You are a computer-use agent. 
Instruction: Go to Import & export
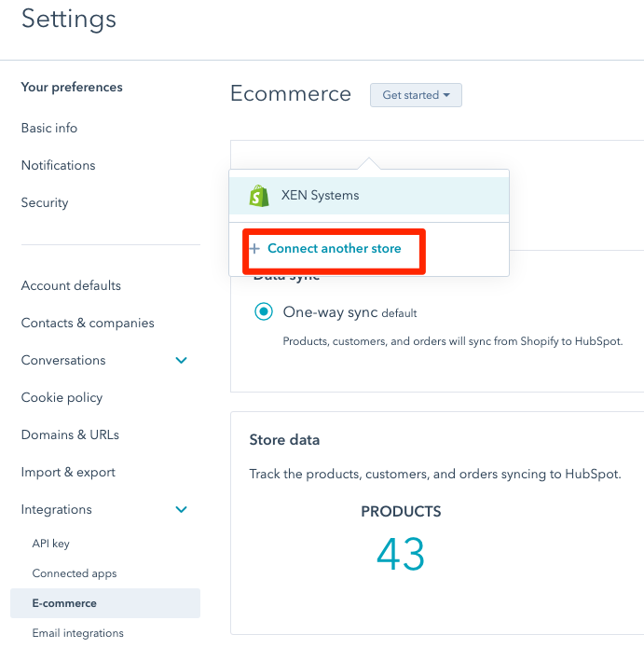click(68, 472)
